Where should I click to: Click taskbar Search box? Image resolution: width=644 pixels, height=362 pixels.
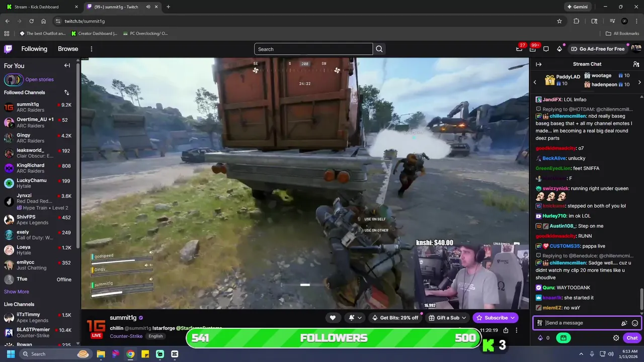pos(56,354)
